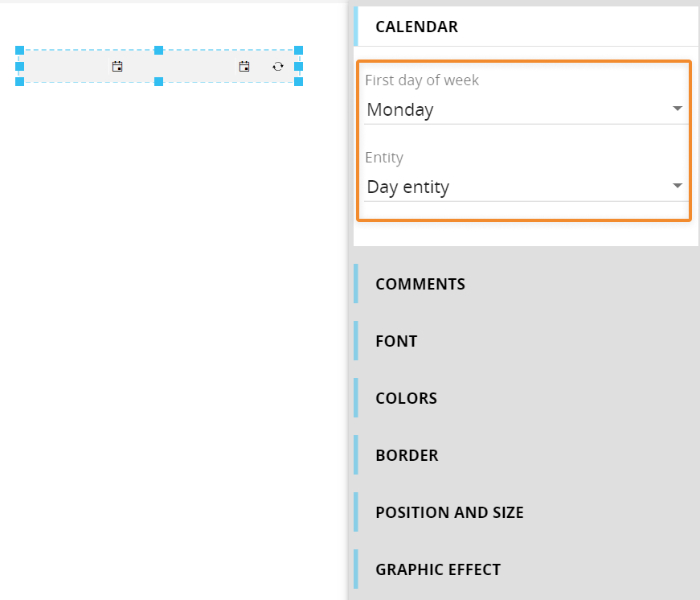The width and height of the screenshot is (700, 600).
Task: Collapse the CALENDAR section header
Action: 526,27
